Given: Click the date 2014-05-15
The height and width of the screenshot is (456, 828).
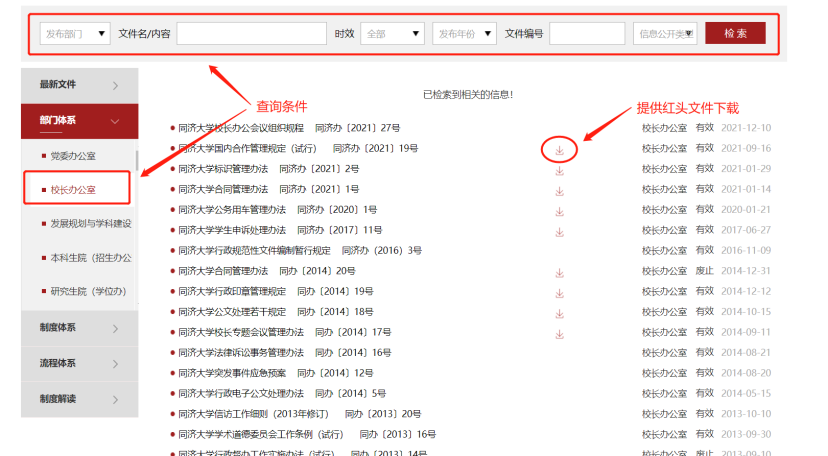Looking at the screenshot, I should click(x=746, y=393).
